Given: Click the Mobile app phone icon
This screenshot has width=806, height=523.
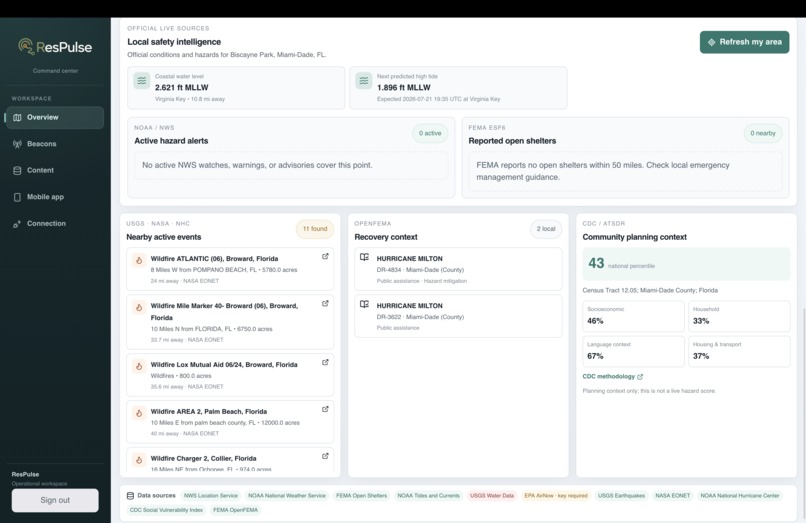Looking at the screenshot, I should (x=17, y=197).
